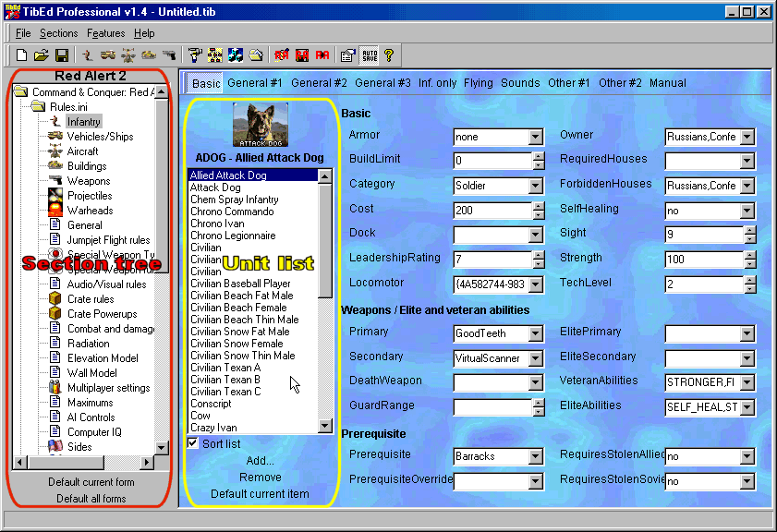Open the Locomotor dropdown
This screenshot has width=777, height=532.
(x=535, y=284)
